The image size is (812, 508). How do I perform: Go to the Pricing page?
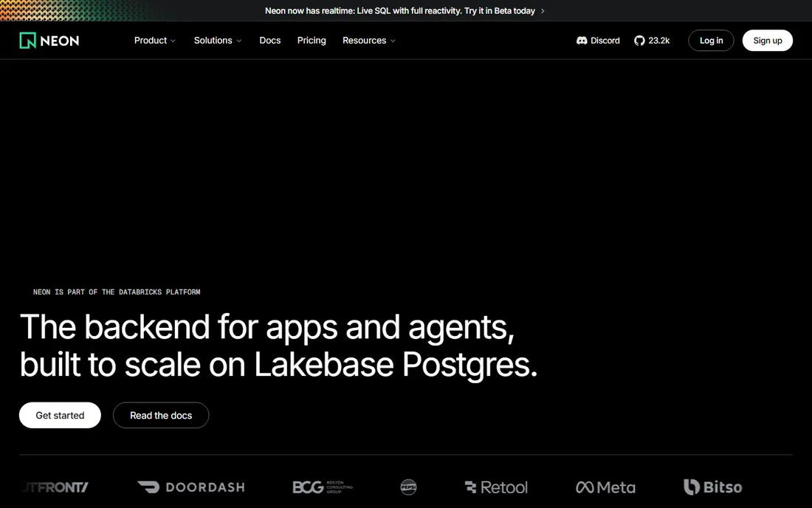[x=312, y=41]
